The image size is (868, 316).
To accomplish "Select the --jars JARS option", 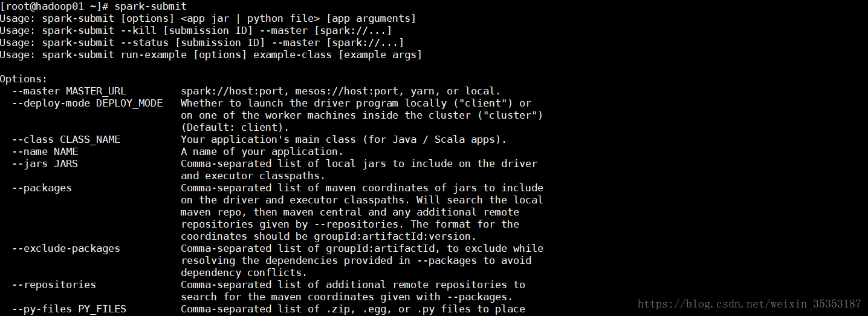I will 45,163.
